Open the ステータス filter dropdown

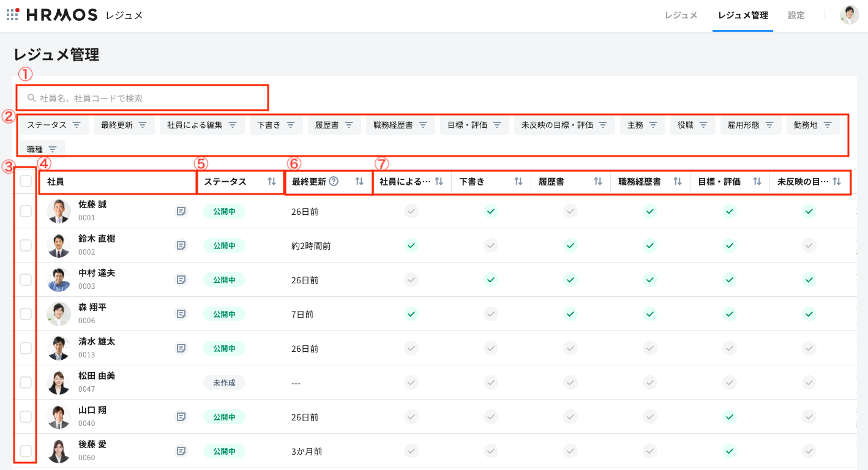pos(54,125)
